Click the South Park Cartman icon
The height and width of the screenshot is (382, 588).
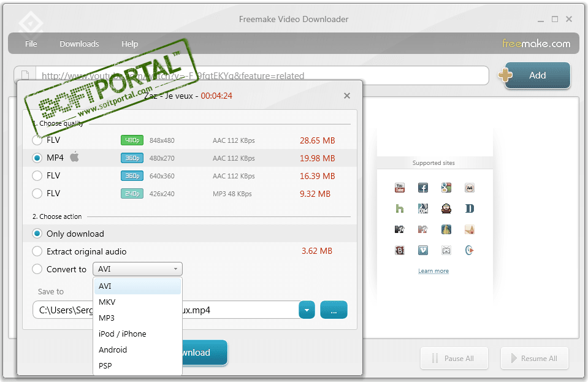point(446,208)
